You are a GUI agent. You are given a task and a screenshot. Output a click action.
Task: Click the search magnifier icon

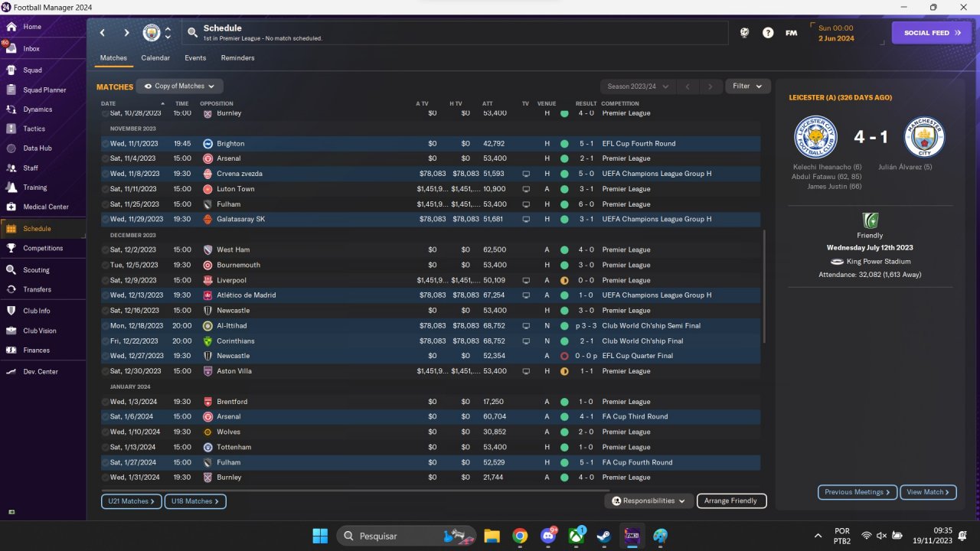192,32
